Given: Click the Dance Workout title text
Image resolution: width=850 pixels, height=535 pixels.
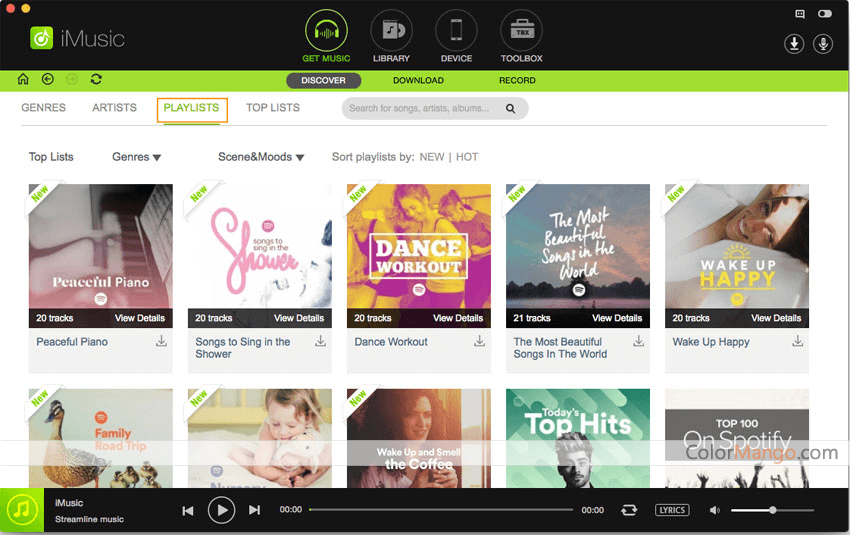Looking at the screenshot, I should pos(391,342).
